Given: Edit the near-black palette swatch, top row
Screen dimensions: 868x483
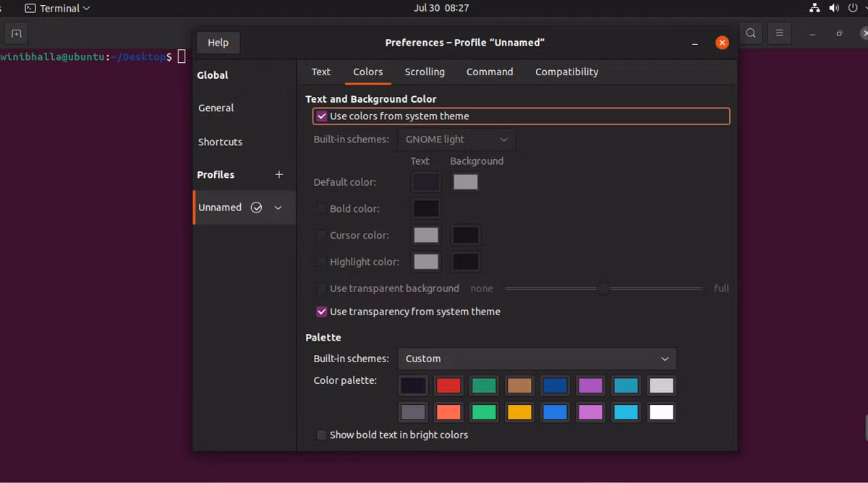Looking at the screenshot, I should [x=414, y=386].
